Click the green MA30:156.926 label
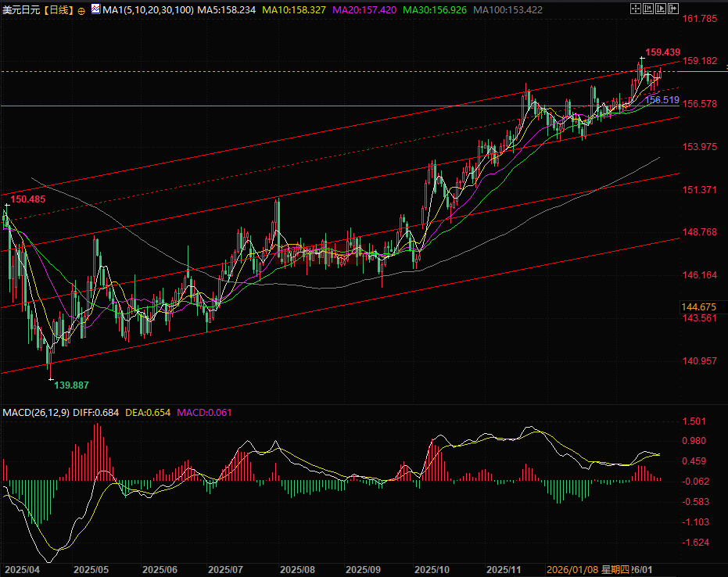Image resolution: width=728 pixels, height=577 pixels. tap(436, 9)
